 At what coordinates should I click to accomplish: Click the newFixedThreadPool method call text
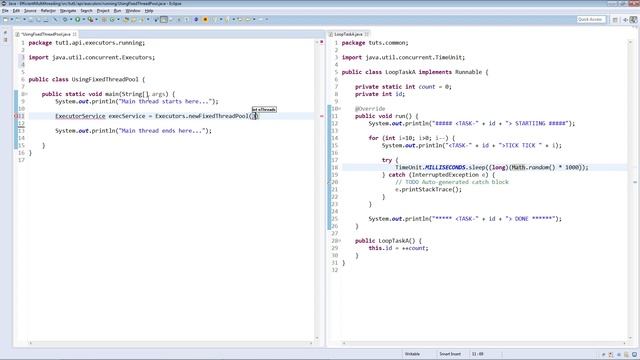point(219,116)
